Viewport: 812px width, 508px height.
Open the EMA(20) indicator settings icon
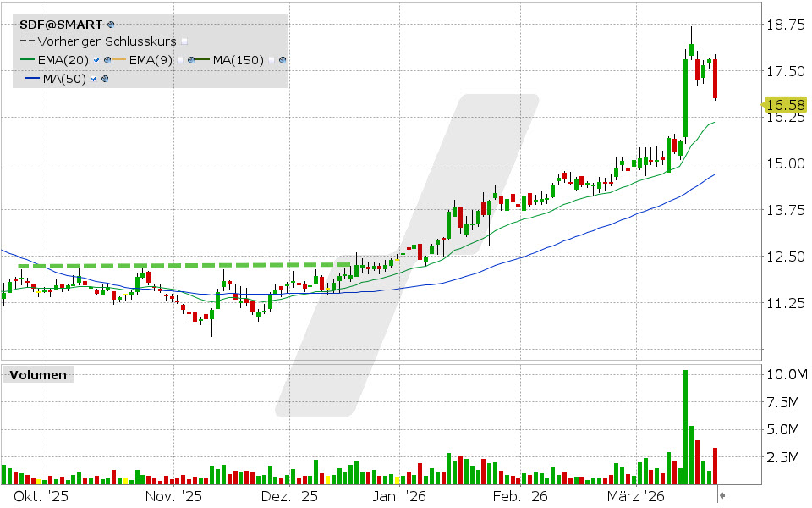click(107, 60)
